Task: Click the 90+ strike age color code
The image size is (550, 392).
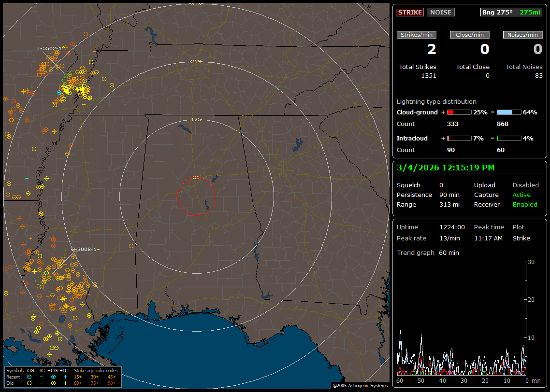Action: pos(112,383)
